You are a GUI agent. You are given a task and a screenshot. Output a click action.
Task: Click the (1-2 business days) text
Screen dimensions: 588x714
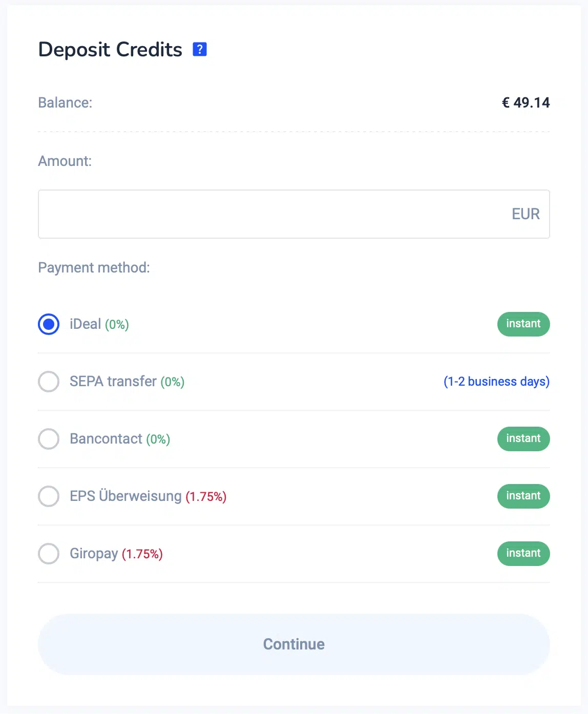tap(496, 382)
